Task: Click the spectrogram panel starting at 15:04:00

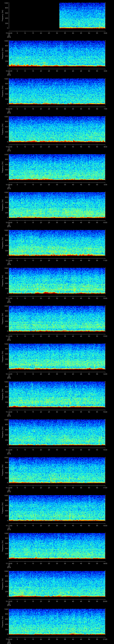Action: click(57, 16)
